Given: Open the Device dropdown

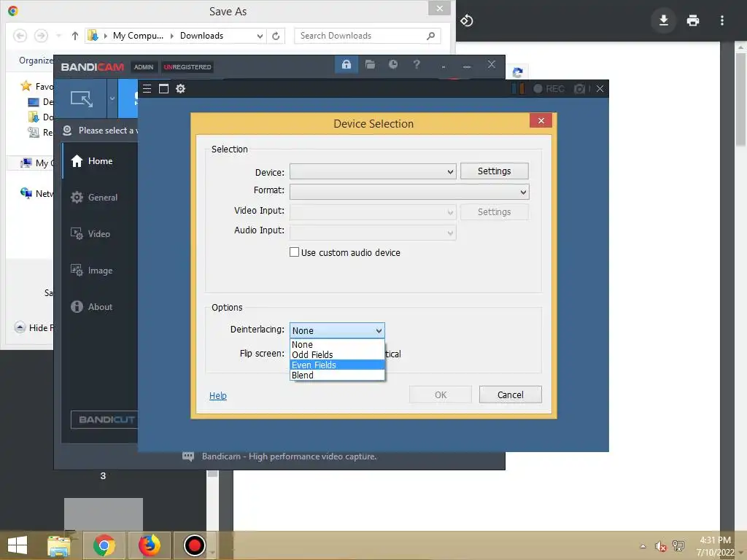Looking at the screenshot, I should point(373,171).
